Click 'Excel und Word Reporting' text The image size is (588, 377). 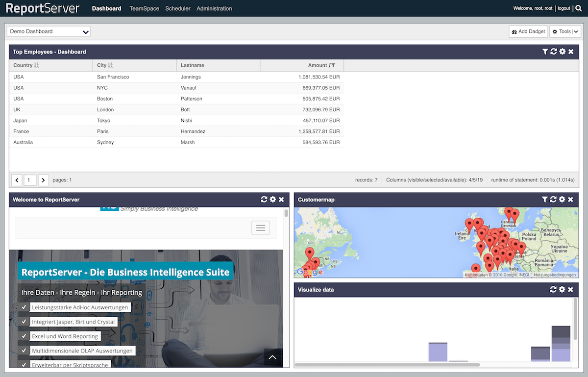(65, 336)
